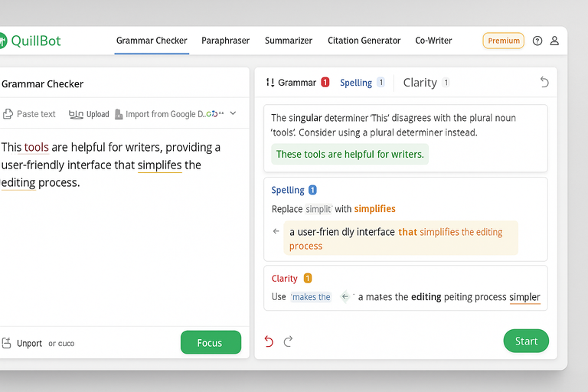Image resolution: width=588 pixels, height=392 pixels.
Task: Click the Upload tray icon
Action: (x=76, y=114)
